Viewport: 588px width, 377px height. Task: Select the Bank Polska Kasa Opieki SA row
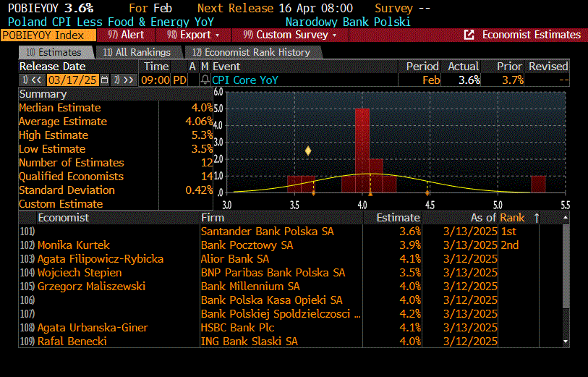(x=291, y=300)
